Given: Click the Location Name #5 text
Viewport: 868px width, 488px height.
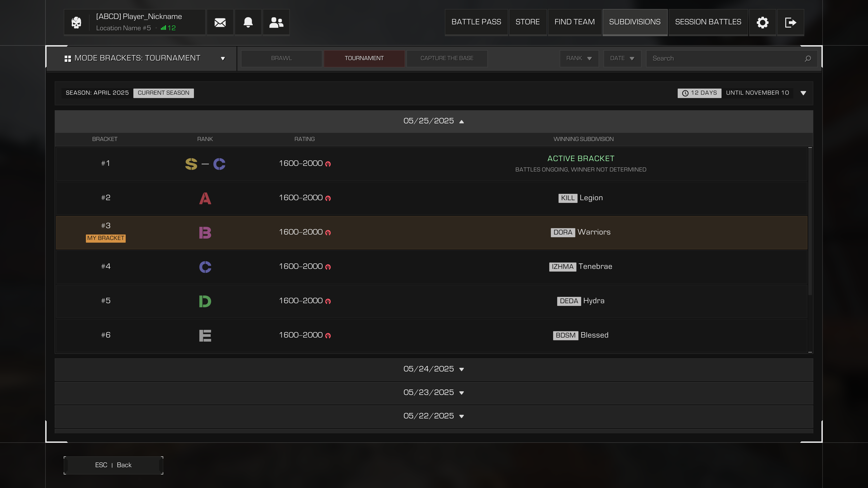Looking at the screenshot, I should (x=123, y=28).
